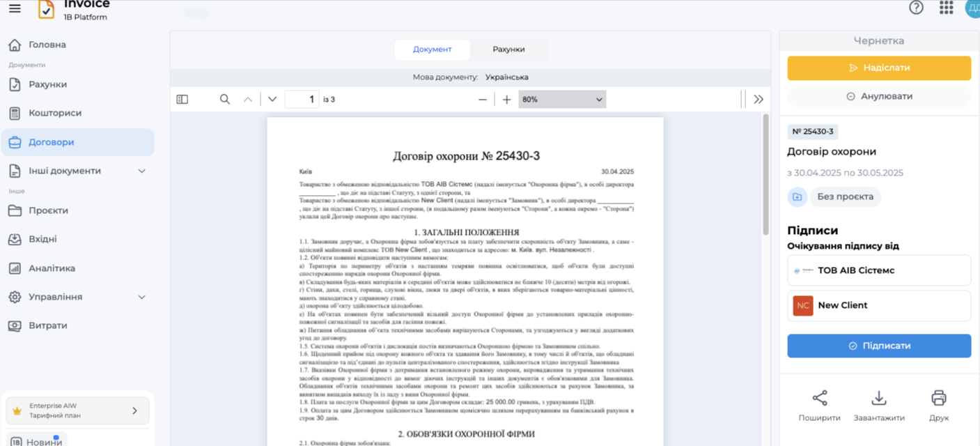Select Договори in the sidebar

pyautogui.click(x=77, y=142)
